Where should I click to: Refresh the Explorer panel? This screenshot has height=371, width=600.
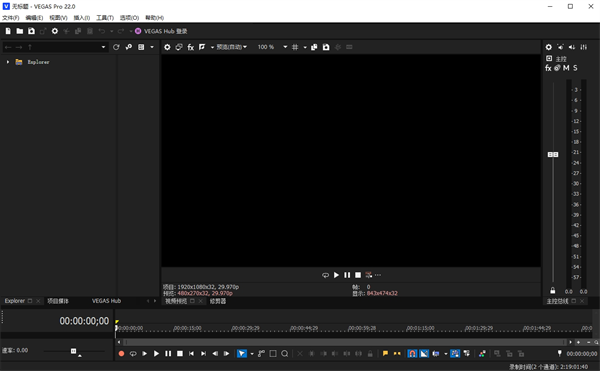click(116, 47)
